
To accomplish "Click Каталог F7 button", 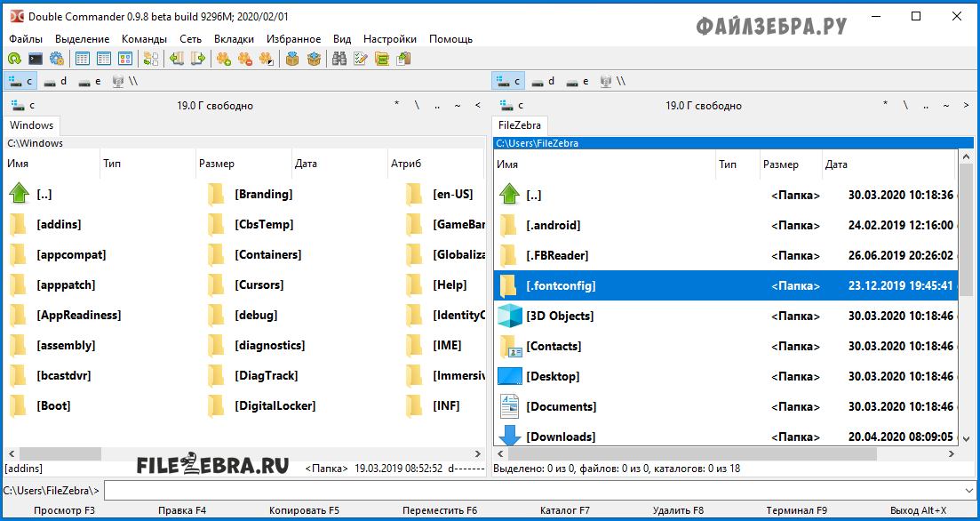I will coord(565,510).
